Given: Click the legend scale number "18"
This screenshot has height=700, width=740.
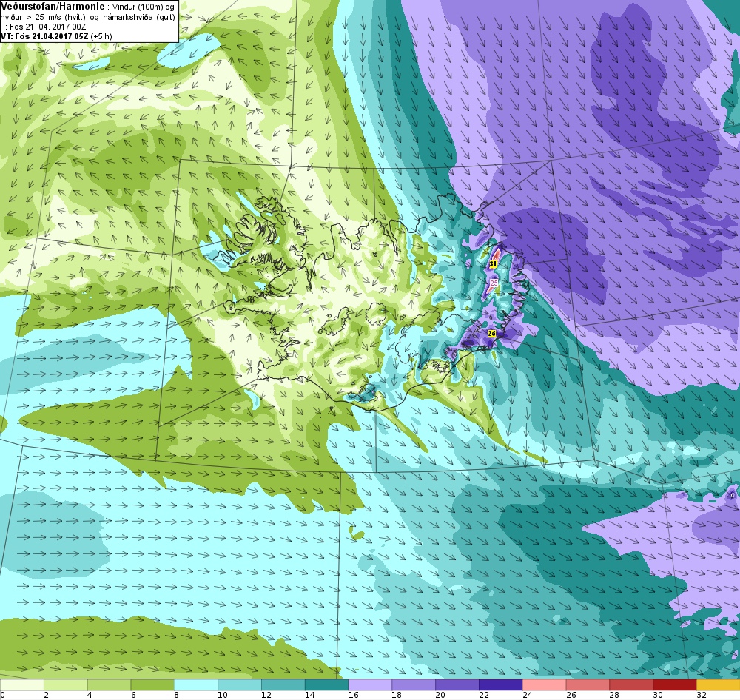Looking at the screenshot, I should (397, 695).
